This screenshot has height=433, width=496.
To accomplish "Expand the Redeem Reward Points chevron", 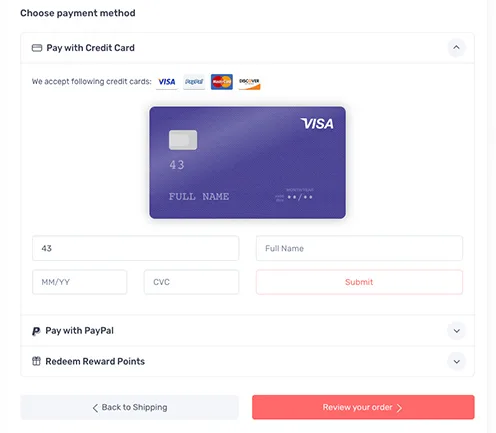I will click(457, 361).
